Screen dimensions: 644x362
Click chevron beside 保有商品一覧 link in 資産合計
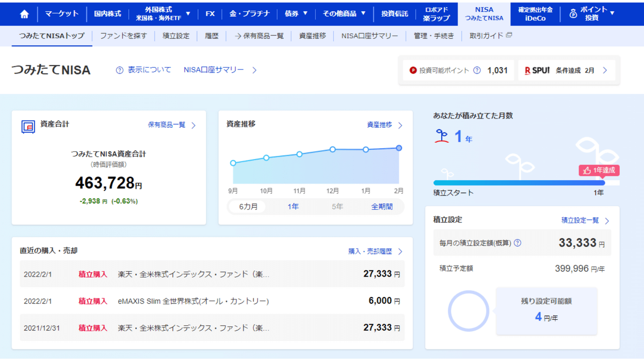pos(194,125)
